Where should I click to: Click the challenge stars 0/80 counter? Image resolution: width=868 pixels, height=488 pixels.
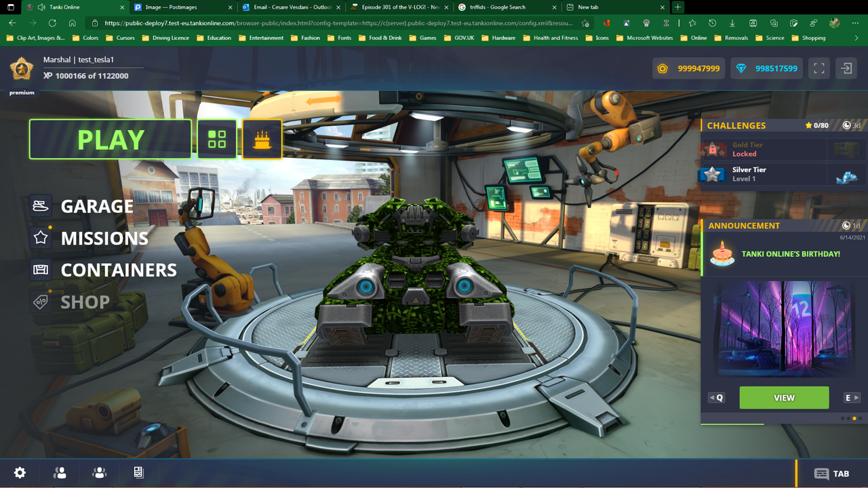(816, 125)
